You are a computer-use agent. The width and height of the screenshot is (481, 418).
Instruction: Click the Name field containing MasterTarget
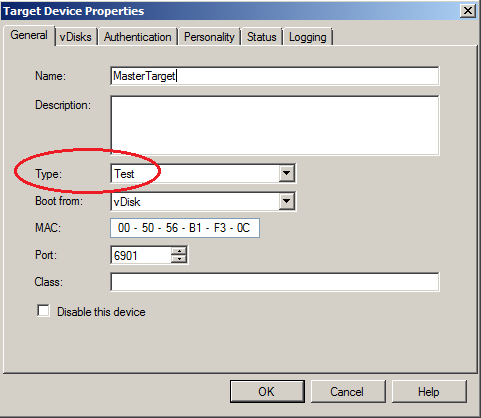click(x=275, y=76)
